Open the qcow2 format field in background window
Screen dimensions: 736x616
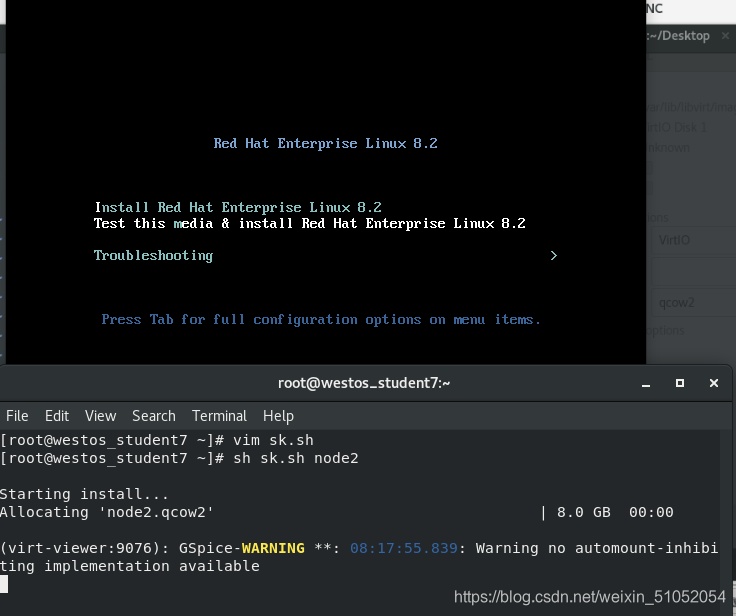694,303
